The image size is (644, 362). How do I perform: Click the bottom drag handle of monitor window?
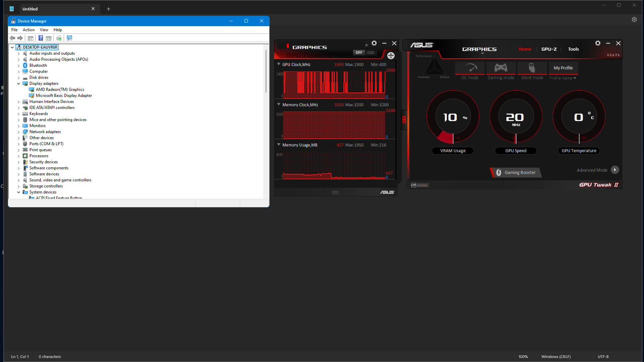pos(335,193)
